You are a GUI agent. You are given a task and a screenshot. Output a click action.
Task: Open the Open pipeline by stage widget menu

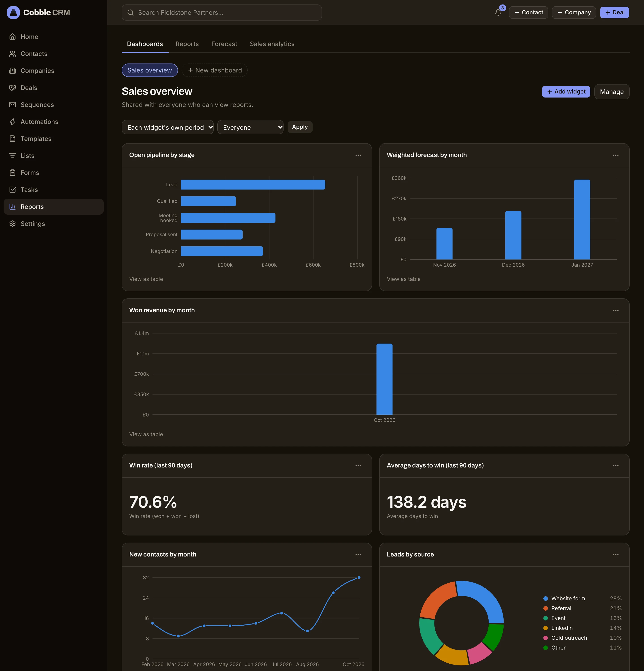tap(358, 155)
